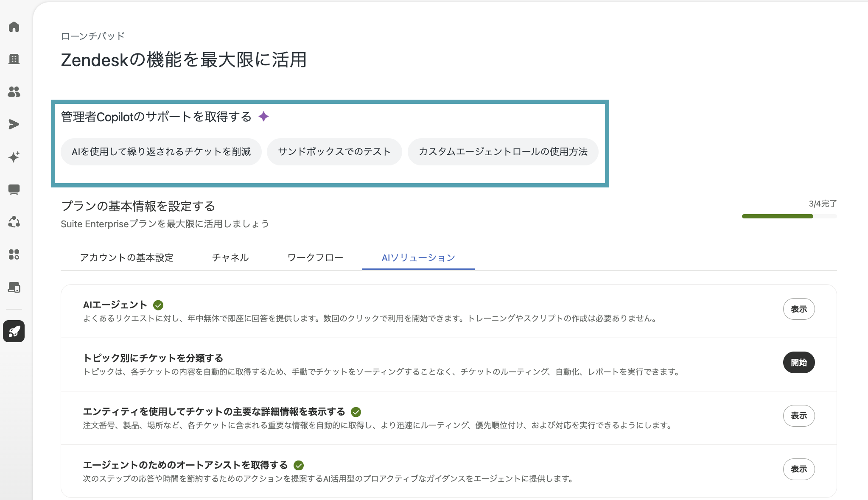This screenshot has width=868, height=500.
Task: Open the Home icon in sidebar
Action: 14,27
